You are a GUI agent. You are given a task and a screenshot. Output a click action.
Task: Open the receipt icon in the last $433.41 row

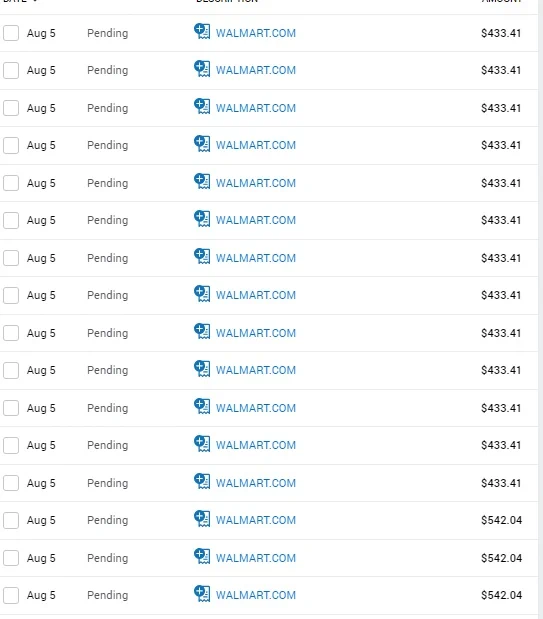[x=202, y=482]
